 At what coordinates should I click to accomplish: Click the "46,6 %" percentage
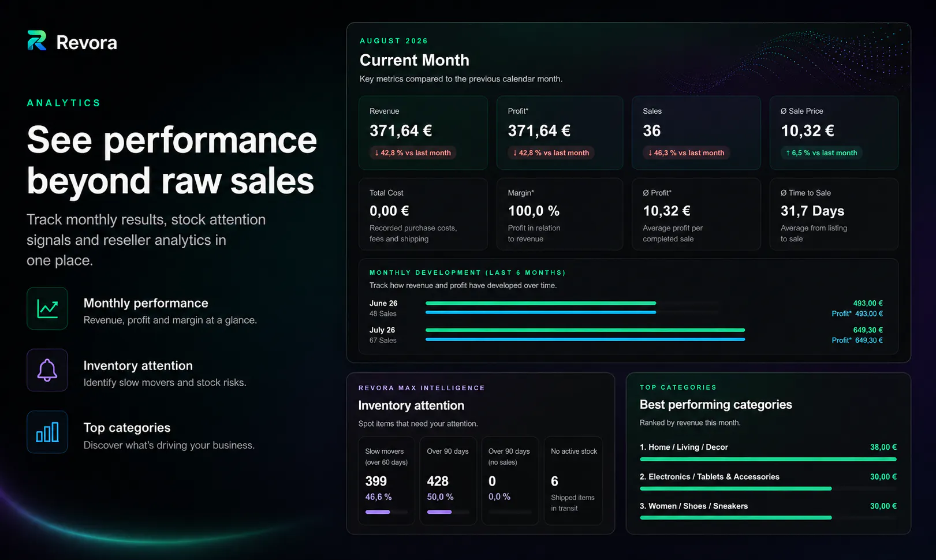click(x=378, y=497)
